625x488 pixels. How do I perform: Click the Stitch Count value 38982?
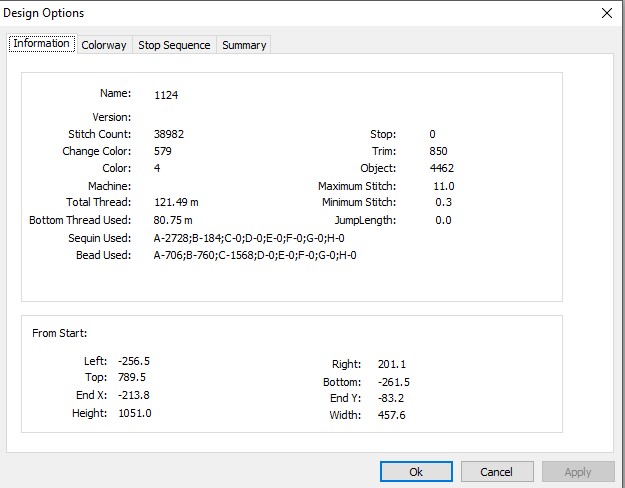[x=169, y=134]
